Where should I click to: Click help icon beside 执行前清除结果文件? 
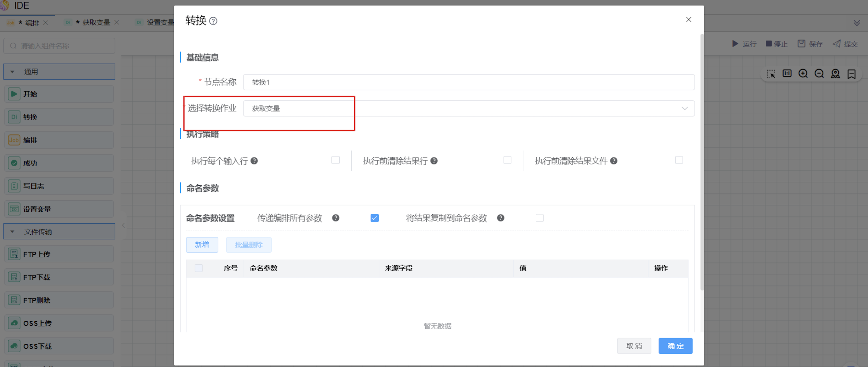pyautogui.click(x=613, y=161)
